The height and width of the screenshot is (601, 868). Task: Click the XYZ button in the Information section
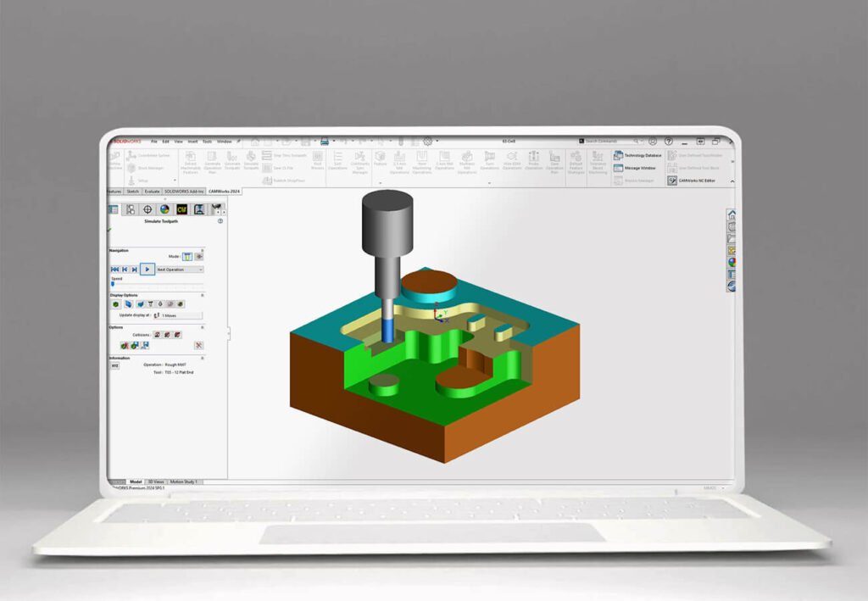click(x=114, y=365)
